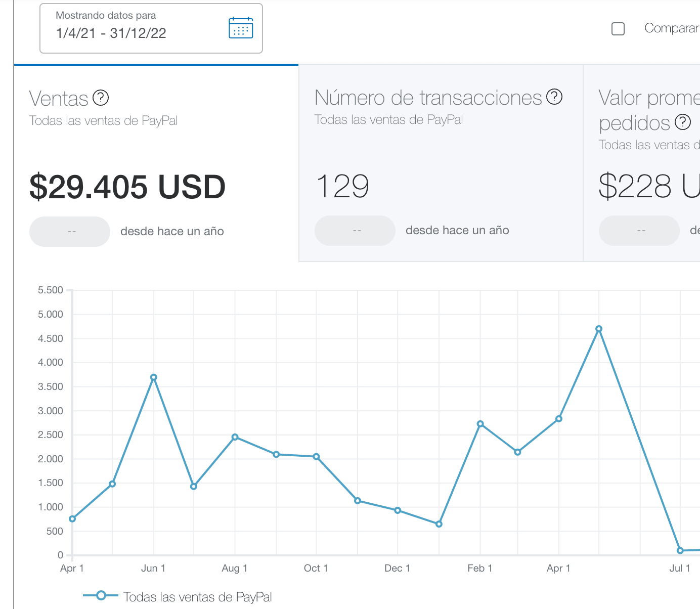The width and height of the screenshot is (700, 609).
Task: Click the first Apr 1 data point near 750
Action: click(x=72, y=519)
